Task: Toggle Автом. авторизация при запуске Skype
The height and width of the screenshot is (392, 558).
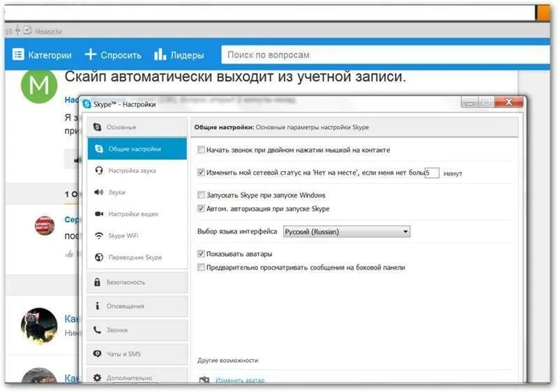Action: pyautogui.click(x=201, y=209)
